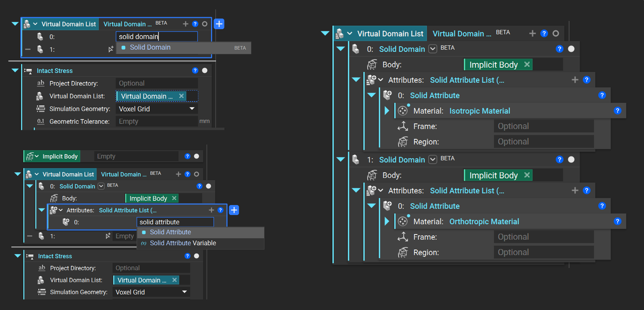Viewport: 644px width, 310px height.
Task: Click the Isotropic Material help question mark
Action: (617, 111)
